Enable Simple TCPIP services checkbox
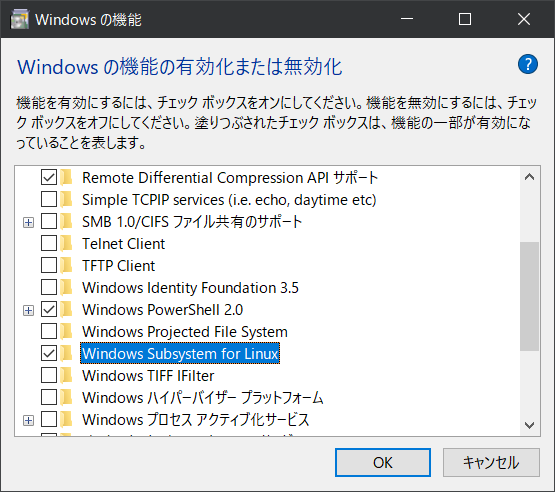The image size is (555, 492). (49, 199)
